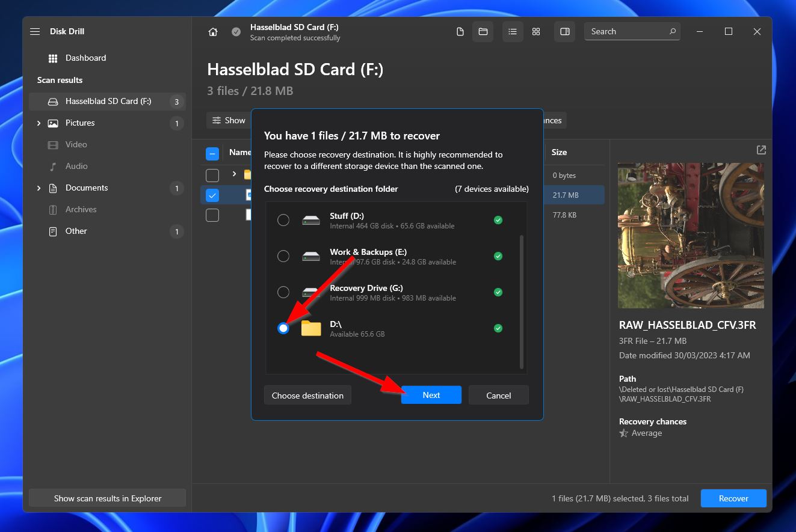Open the hamburger menu beside Disk Drill

35,31
